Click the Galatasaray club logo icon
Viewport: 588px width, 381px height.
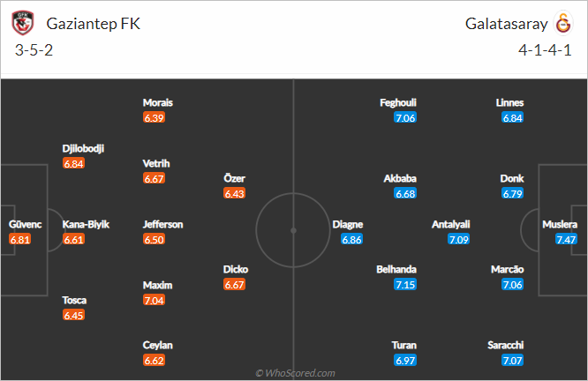563,23
